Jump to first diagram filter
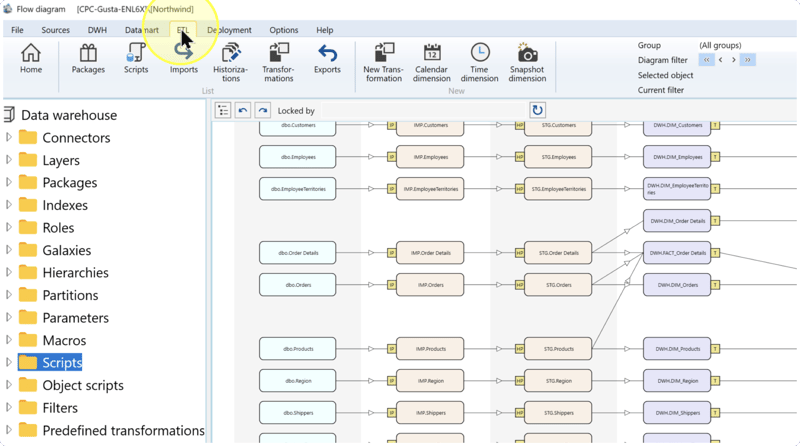This screenshot has height=446, width=800. point(707,60)
